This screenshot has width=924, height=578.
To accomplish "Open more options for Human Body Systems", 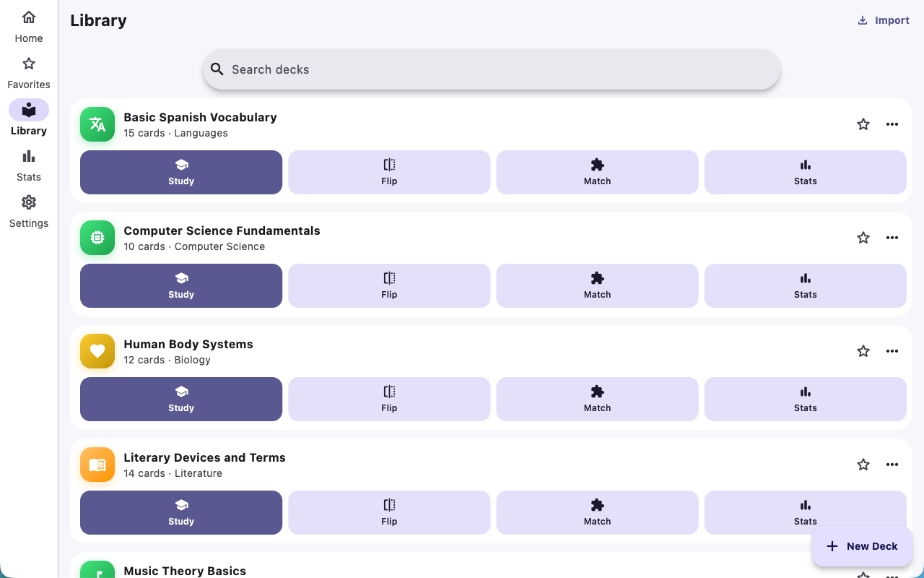I will [x=892, y=351].
